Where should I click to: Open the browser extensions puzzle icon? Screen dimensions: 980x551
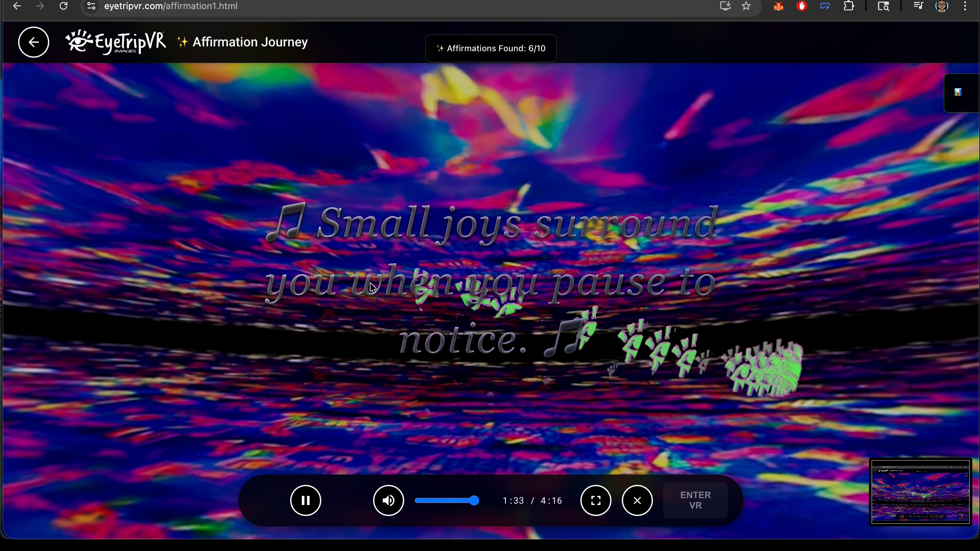tap(849, 6)
